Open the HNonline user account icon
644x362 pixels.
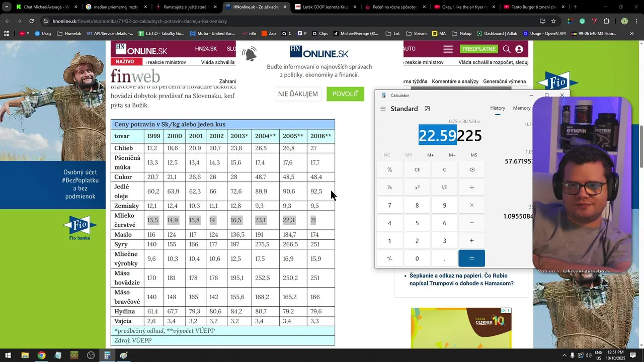(519, 49)
